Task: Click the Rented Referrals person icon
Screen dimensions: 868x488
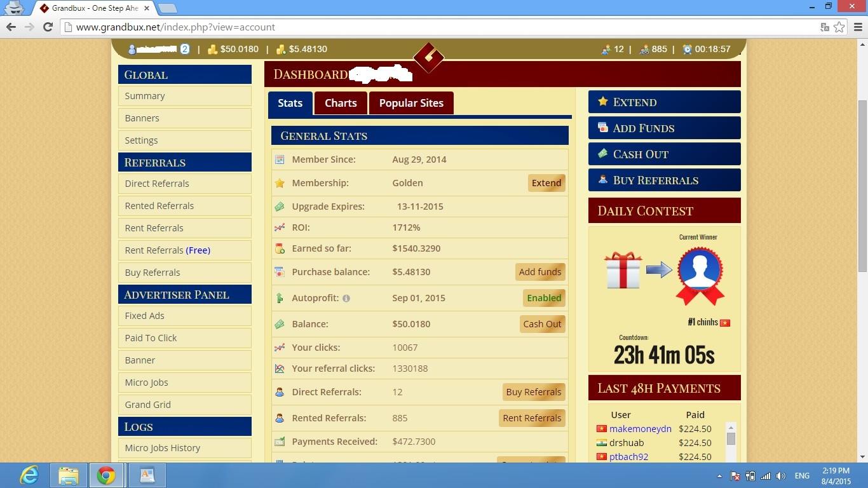Action: click(x=280, y=418)
